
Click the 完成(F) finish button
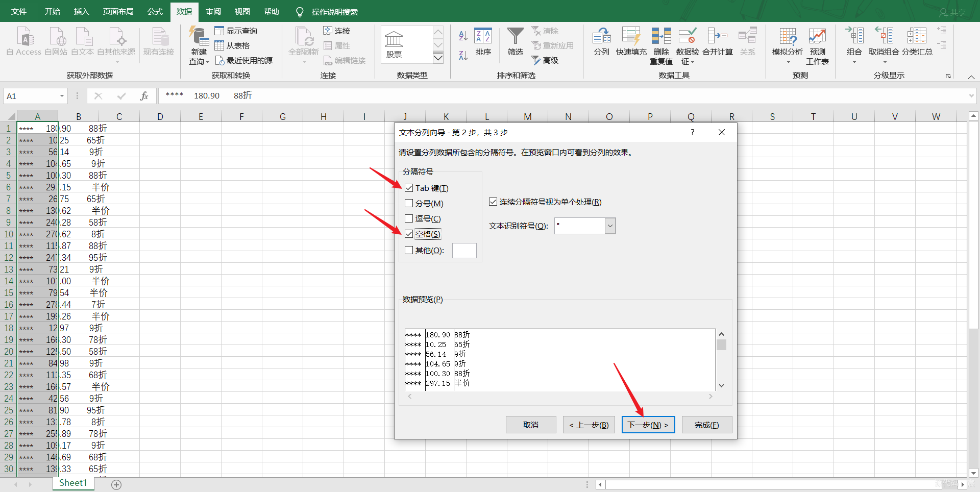pyautogui.click(x=707, y=425)
